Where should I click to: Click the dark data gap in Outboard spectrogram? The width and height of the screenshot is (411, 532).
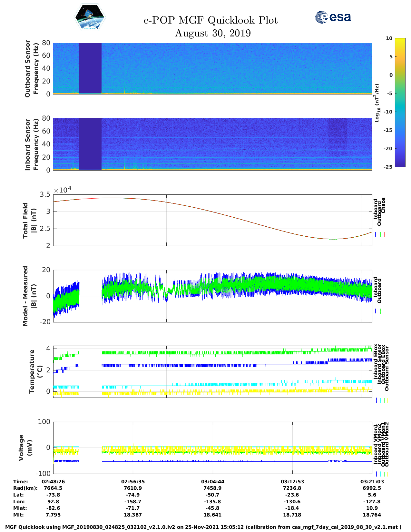pos(90,68)
